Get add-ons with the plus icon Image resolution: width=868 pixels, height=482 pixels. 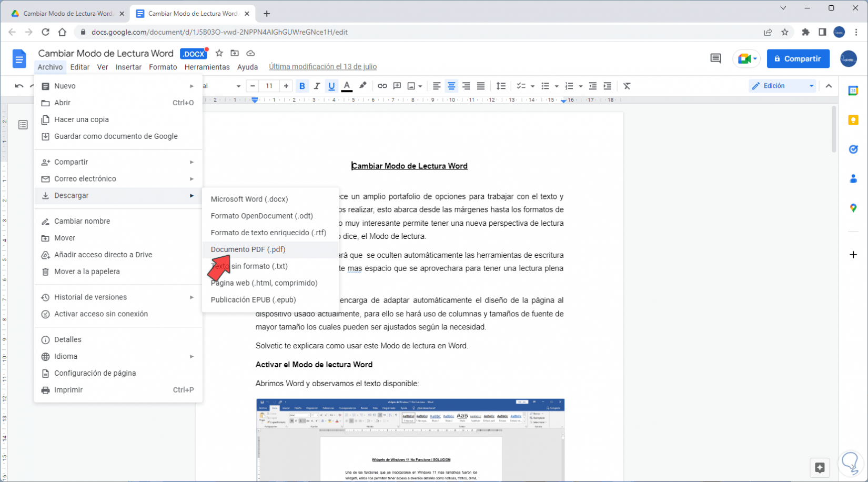pos(853,255)
